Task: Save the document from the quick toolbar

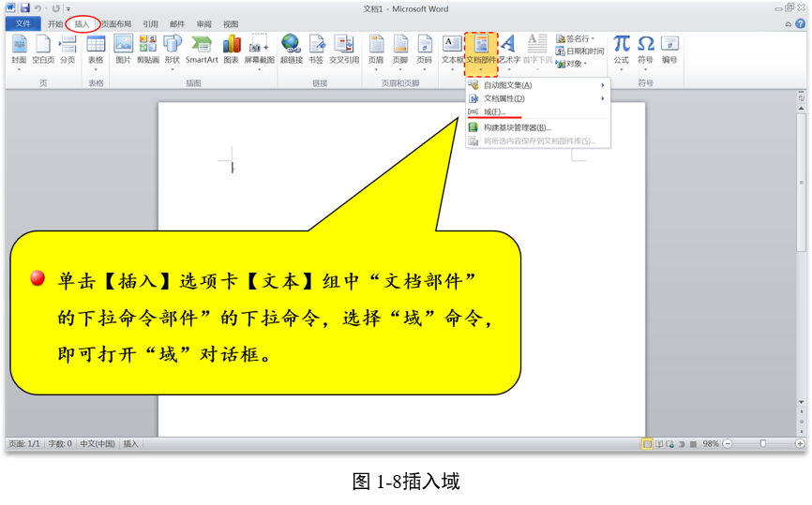Action: pyautogui.click(x=25, y=8)
